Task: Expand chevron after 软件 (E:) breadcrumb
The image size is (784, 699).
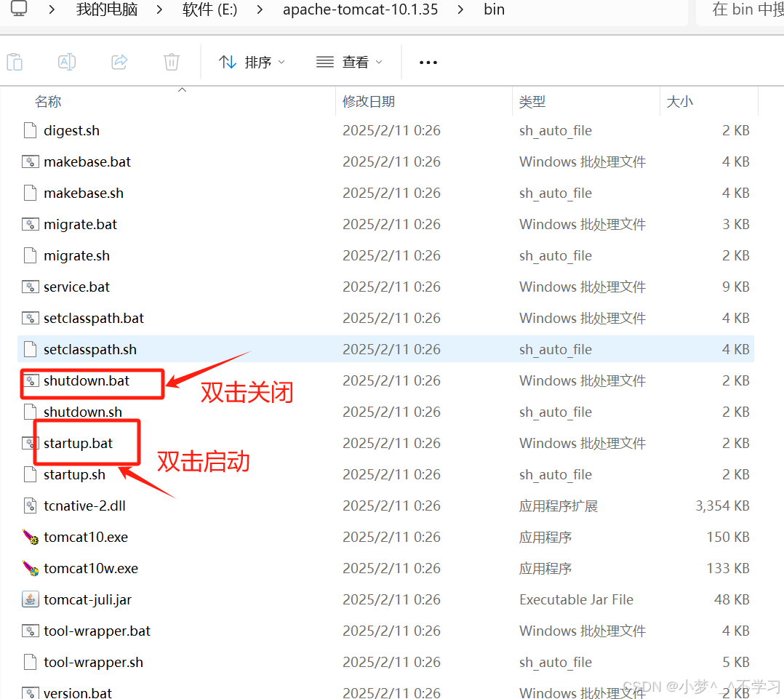Action: 260,9
